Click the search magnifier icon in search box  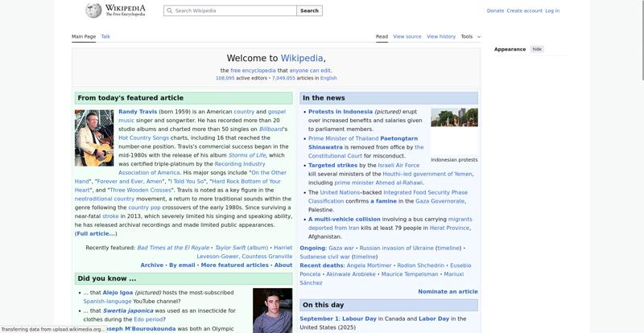(170, 10)
